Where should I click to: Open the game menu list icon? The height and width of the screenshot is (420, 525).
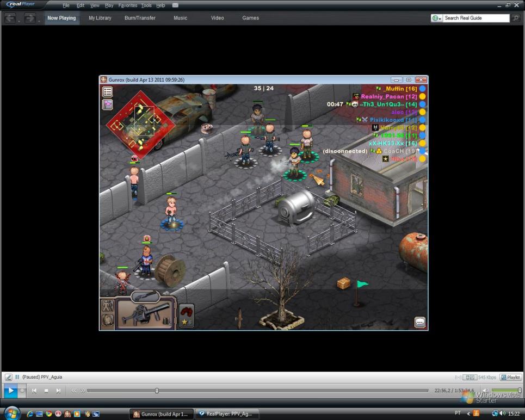pos(107,92)
